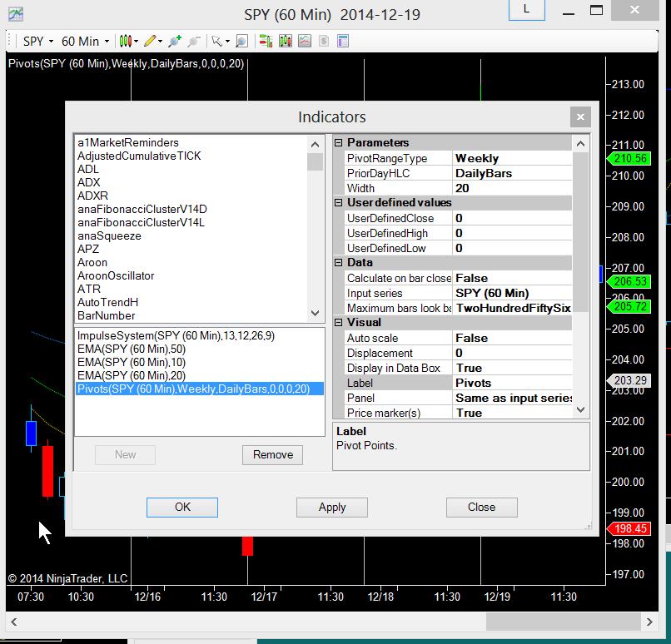Image resolution: width=671 pixels, height=644 pixels.
Task: Open the Panel Same as input series value
Action: [x=512, y=398]
